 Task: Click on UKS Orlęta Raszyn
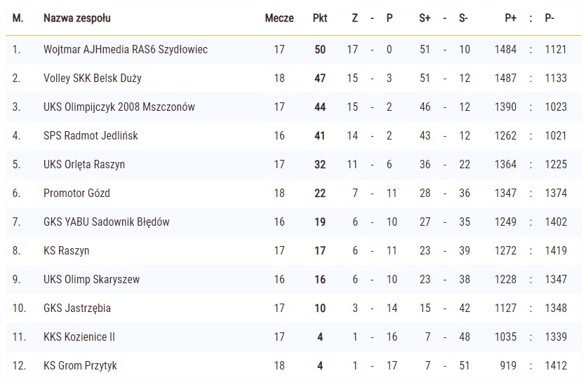coord(83,165)
